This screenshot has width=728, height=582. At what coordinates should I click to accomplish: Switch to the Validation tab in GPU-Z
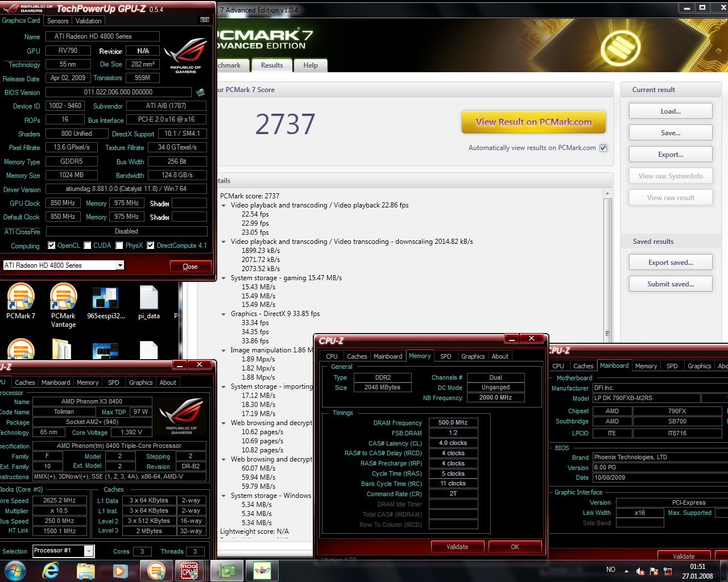click(x=89, y=21)
